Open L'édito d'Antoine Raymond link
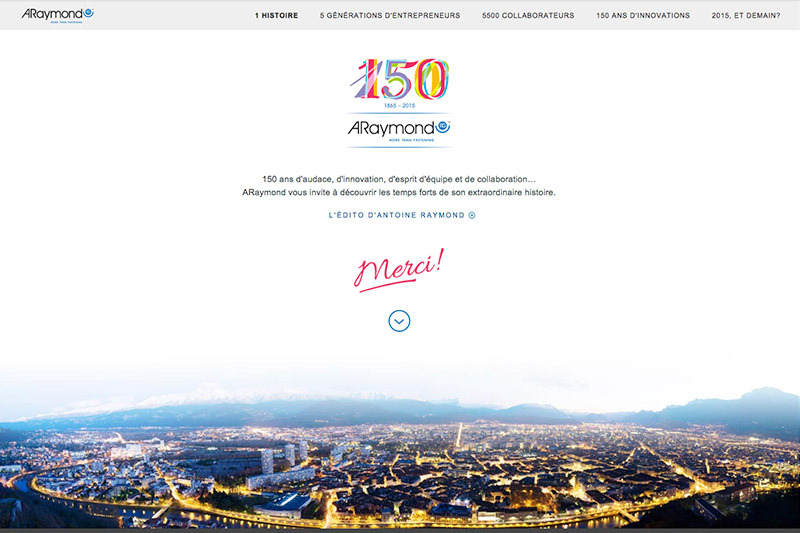The width and height of the screenshot is (800, 533). coord(402,215)
